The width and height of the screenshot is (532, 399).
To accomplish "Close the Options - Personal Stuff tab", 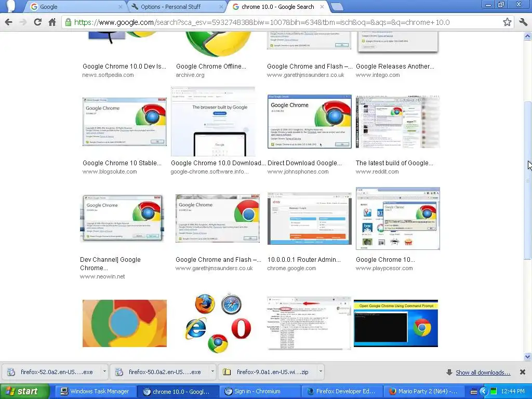I will pos(221,7).
